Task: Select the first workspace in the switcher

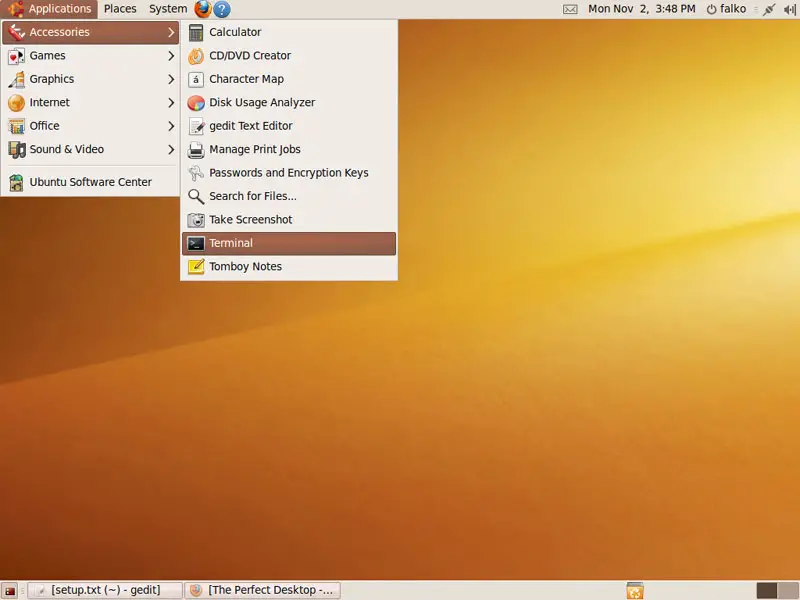Action: (766, 590)
